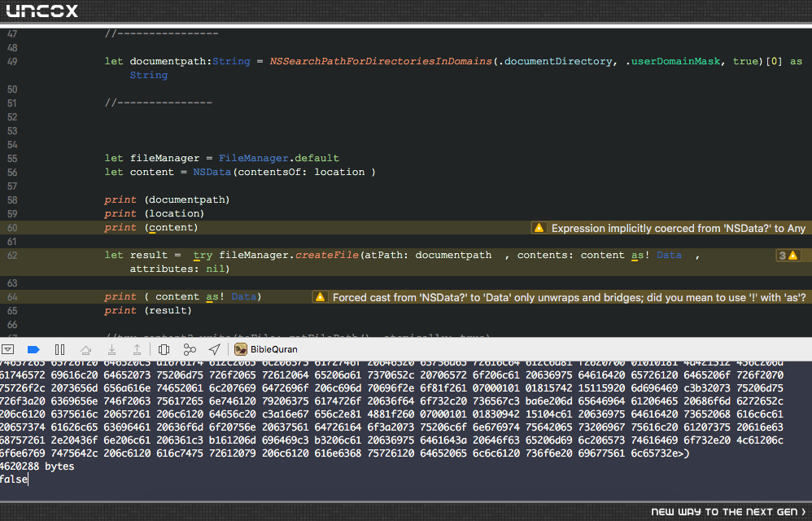The height and width of the screenshot is (521, 812).
Task: Click the warning icon on line 64
Action: 320,297
